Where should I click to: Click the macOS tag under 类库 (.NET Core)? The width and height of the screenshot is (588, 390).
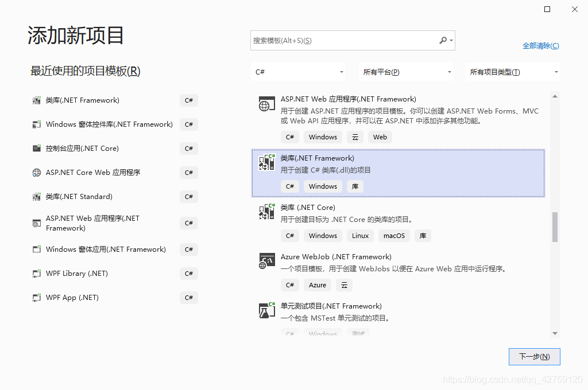[394, 236]
